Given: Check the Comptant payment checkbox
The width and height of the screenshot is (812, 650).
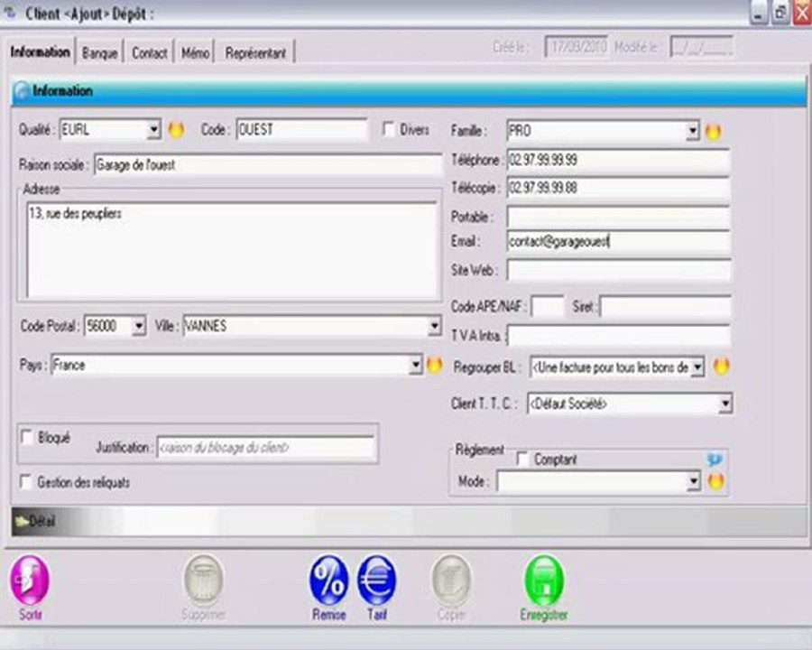Looking at the screenshot, I should tap(523, 460).
